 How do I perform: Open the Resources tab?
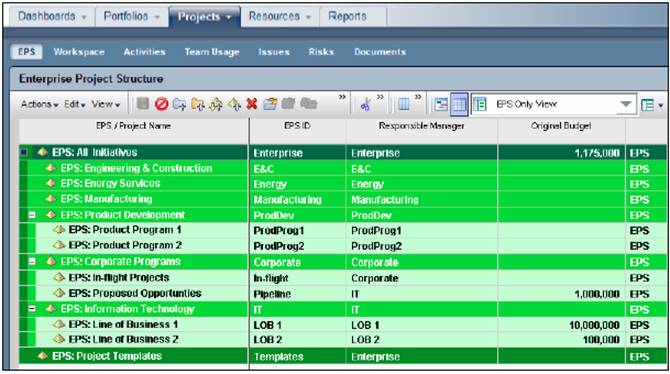(280, 16)
